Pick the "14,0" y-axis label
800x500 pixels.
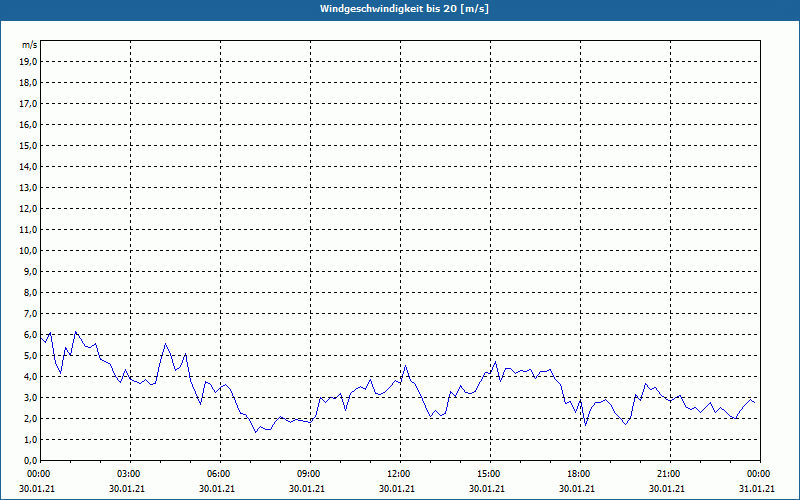pos(28,166)
